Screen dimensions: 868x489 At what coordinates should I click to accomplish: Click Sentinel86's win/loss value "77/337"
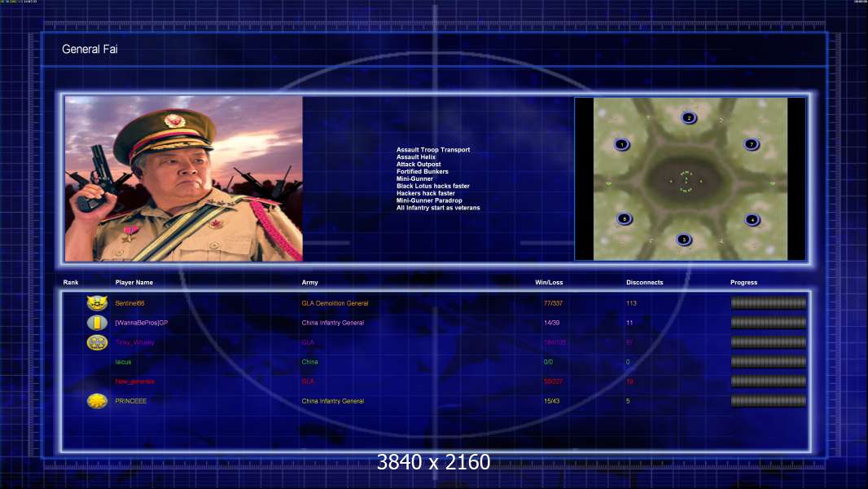553,303
